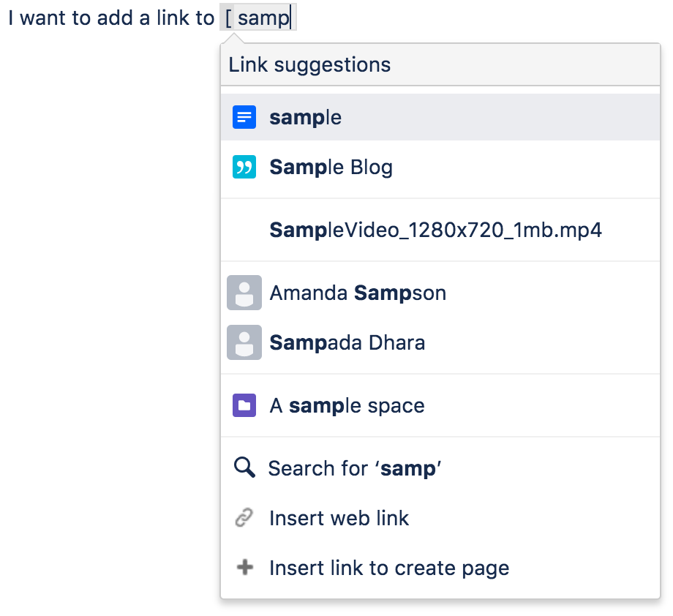Pick Sampada Dhara from suggestions

440,342
